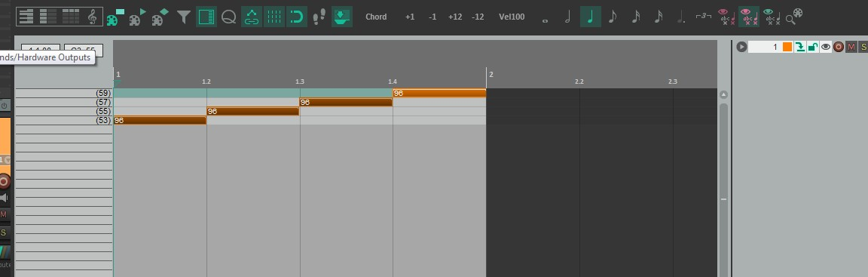Transpose notes up with +12 button
The image size is (868, 277).
click(x=455, y=17)
